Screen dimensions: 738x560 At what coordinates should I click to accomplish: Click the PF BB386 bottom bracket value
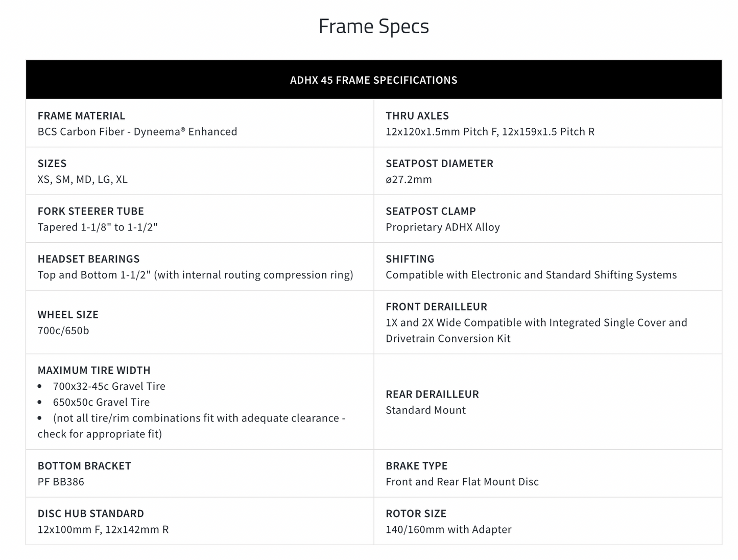(61, 482)
